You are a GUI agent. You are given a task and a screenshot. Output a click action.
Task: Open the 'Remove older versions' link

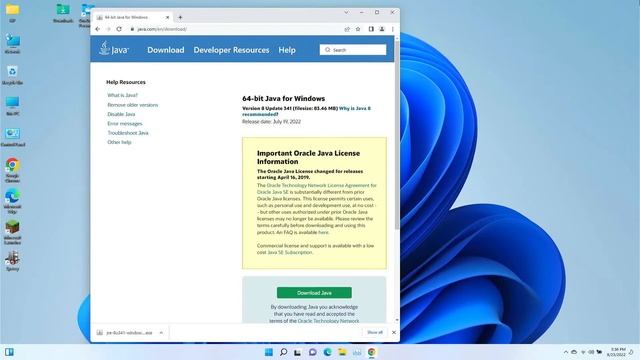point(133,105)
